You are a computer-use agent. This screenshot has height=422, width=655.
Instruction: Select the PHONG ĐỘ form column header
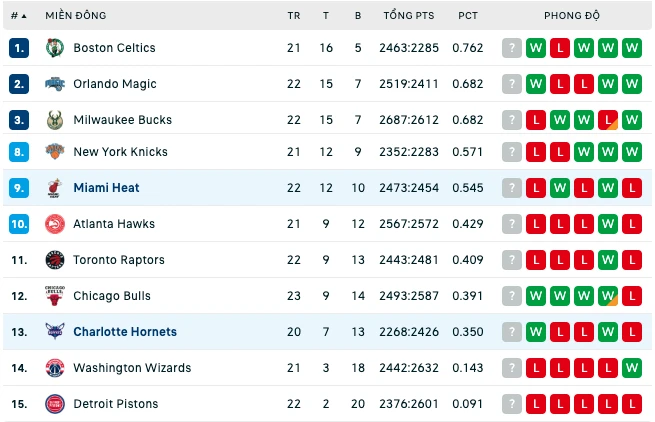[x=572, y=15]
